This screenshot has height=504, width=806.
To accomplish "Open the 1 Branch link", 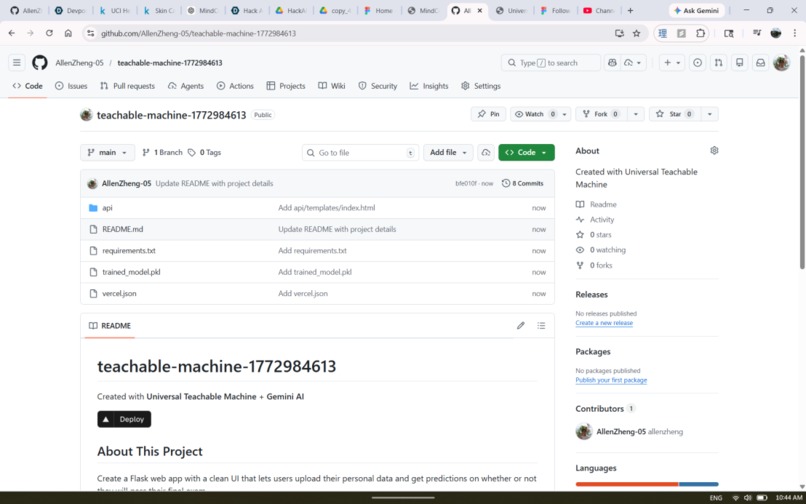I will click(x=162, y=152).
